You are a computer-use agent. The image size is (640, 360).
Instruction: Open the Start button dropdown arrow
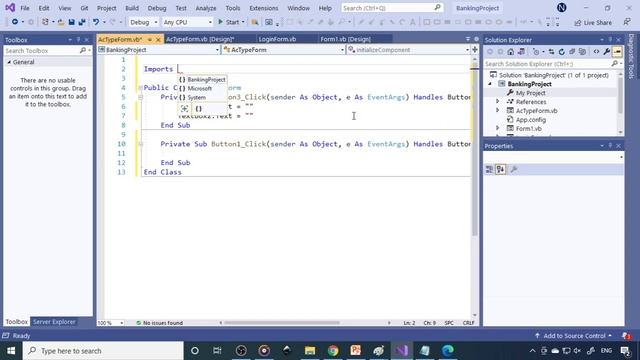(243, 22)
